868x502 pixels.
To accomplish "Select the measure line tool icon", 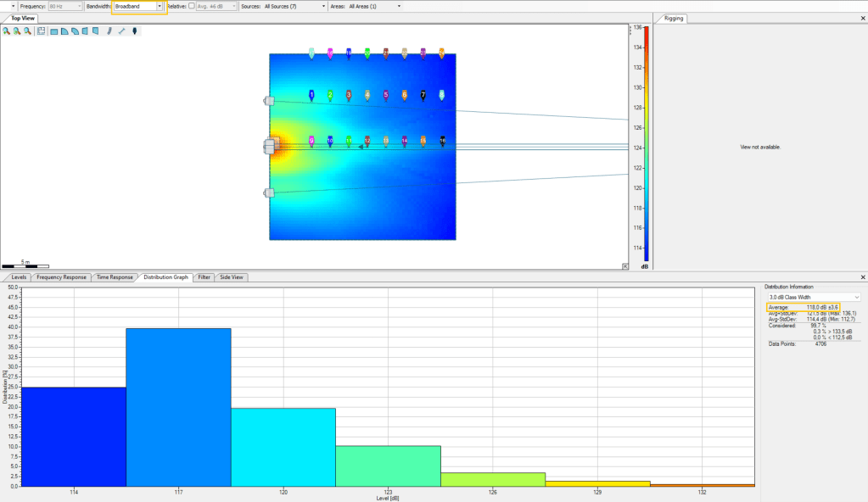I will point(121,31).
